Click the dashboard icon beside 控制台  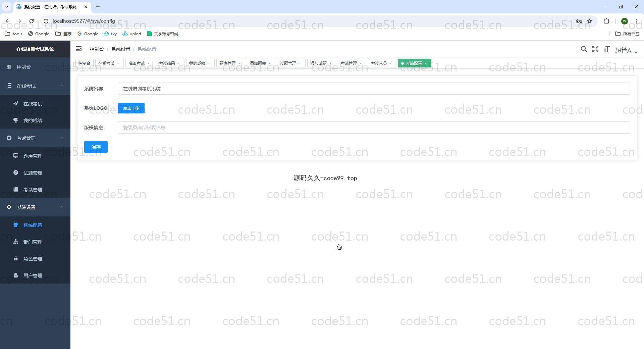(x=9, y=67)
